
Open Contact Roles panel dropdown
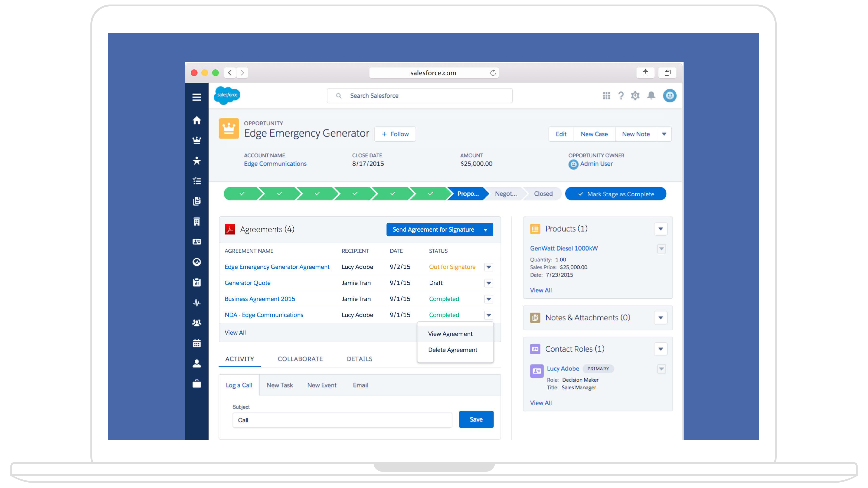click(x=660, y=349)
